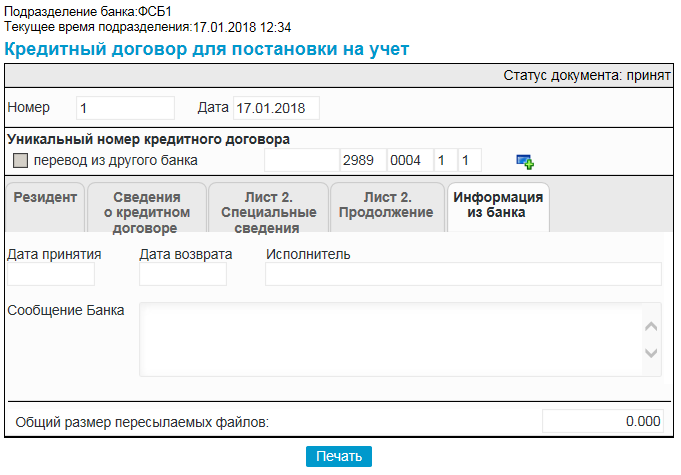Go to the 'Лист 2. Продолжение' tab
Screen dimensions: 681x475
(x=387, y=207)
